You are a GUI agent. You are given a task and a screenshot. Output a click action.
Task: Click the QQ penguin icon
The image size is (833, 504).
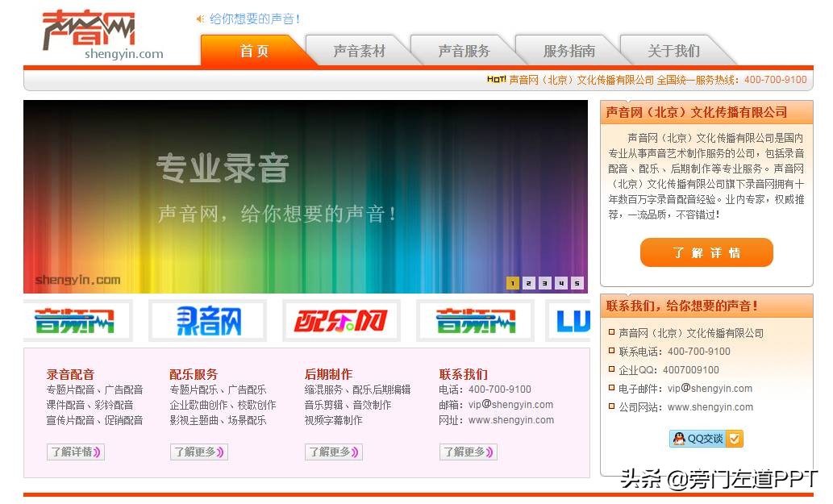679,438
